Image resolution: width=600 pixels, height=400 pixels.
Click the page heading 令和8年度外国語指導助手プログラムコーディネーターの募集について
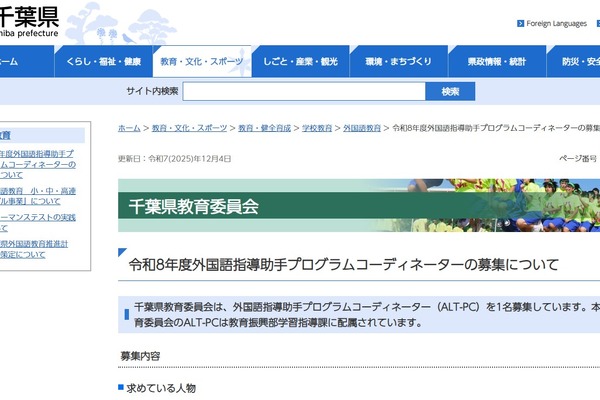[344, 264]
